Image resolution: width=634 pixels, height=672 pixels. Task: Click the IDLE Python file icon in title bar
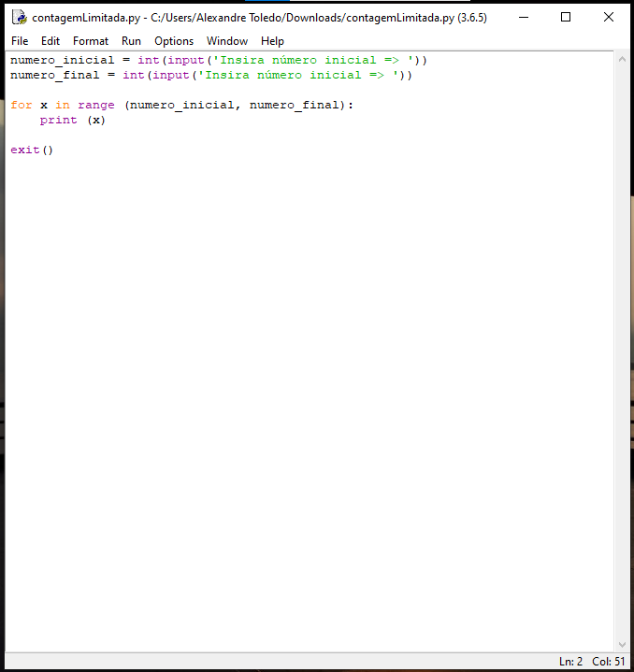19,17
